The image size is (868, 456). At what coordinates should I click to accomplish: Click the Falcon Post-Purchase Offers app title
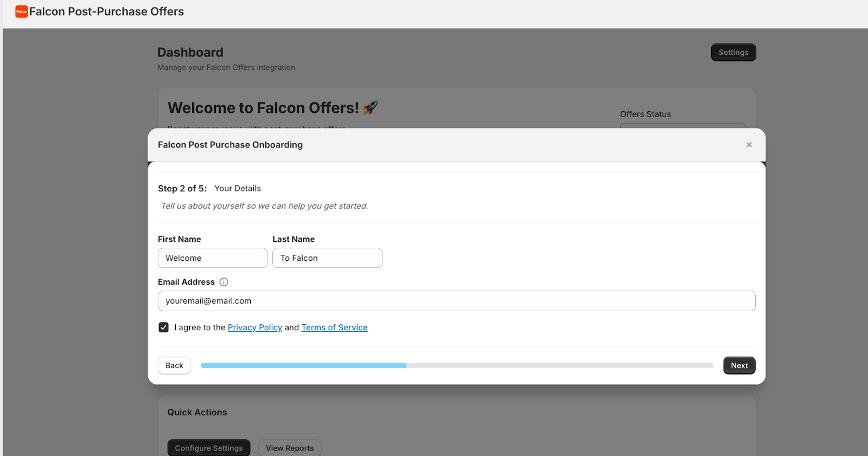click(x=106, y=11)
